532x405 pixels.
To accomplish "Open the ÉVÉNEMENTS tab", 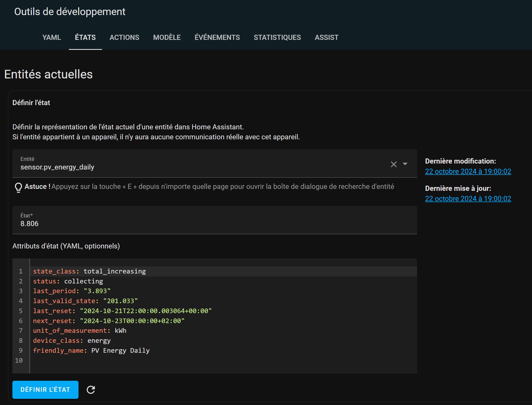I will [217, 37].
